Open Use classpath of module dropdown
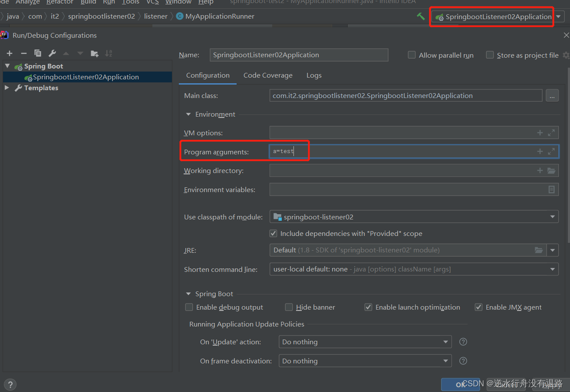570x392 pixels. 414,217
